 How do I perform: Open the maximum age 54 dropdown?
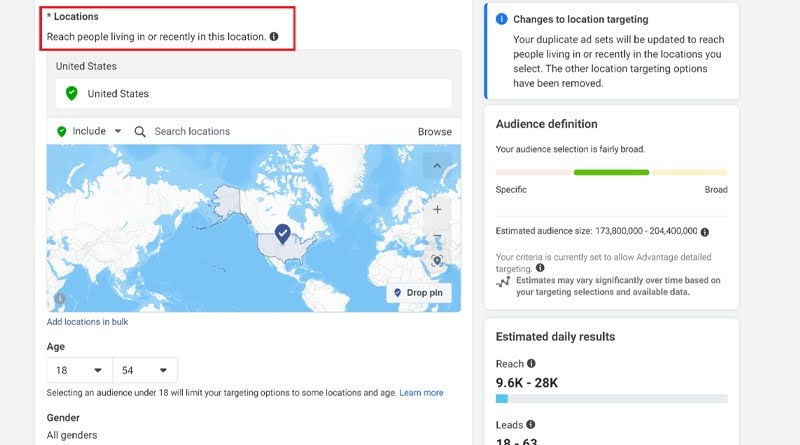[145, 370]
